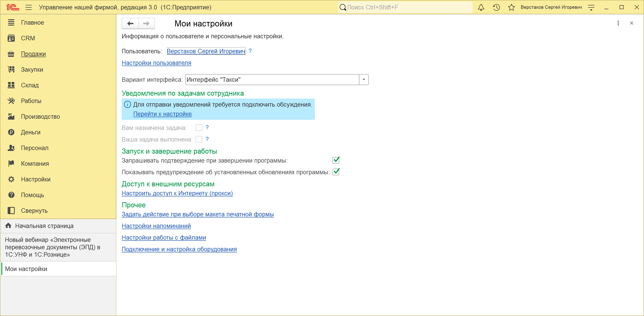
Task: Open the Персонал section
Action: tap(35, 148)
